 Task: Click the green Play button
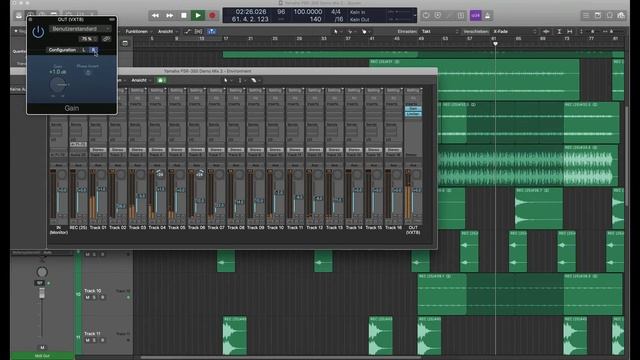(198, 16)
